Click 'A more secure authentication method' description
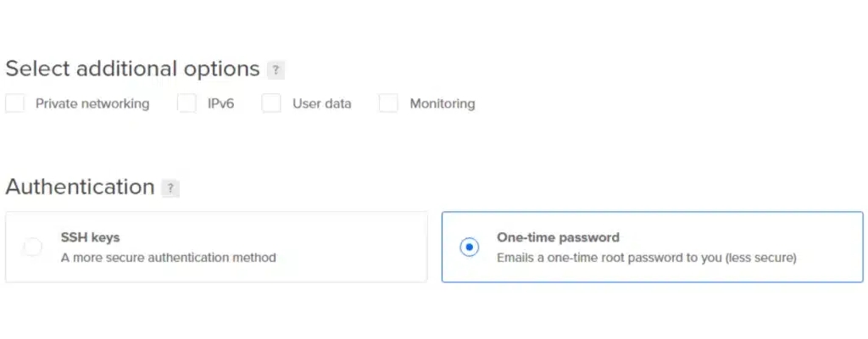 click(x=168, y=257)
